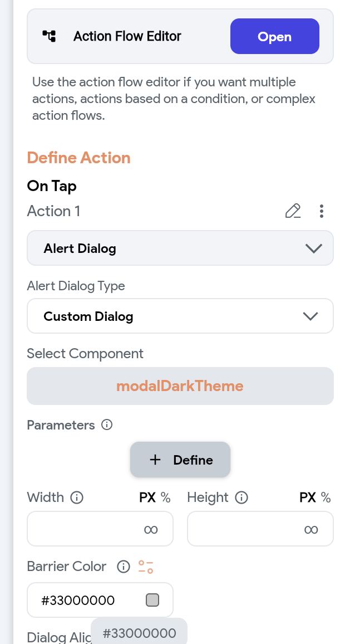Set Width unit to PX
The width and height of the screenshot is (345, 644).
pyautogui.click(x=149, y=497)
